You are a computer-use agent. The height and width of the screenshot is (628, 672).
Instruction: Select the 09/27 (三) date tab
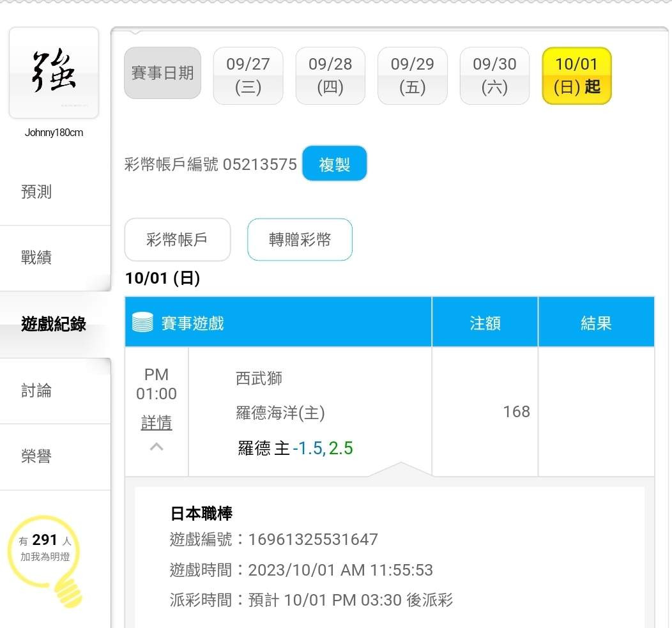(248, 76)
